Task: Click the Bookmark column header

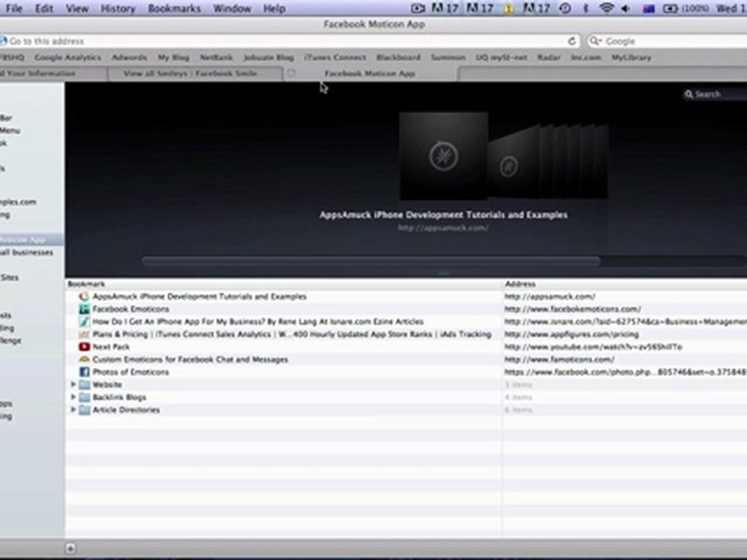Action: tap(284, 284)
